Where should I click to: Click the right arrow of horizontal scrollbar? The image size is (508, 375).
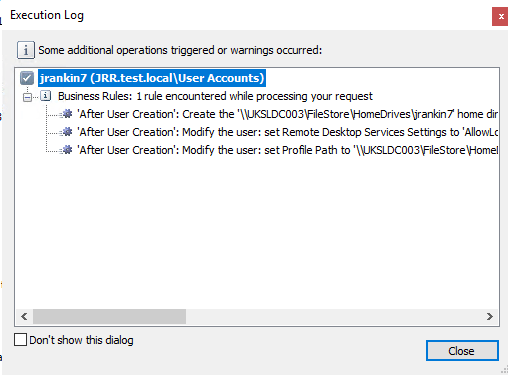tap(489, 316)
